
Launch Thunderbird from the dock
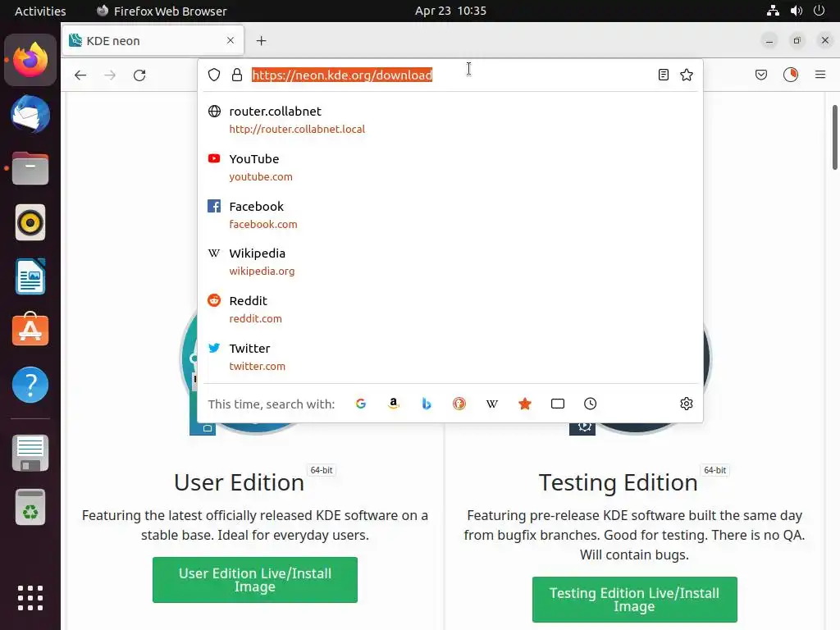click(30, 114)
